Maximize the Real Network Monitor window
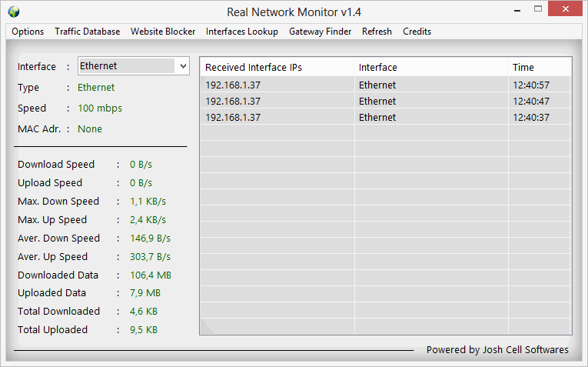588x367 pixels. coord(538,9)
